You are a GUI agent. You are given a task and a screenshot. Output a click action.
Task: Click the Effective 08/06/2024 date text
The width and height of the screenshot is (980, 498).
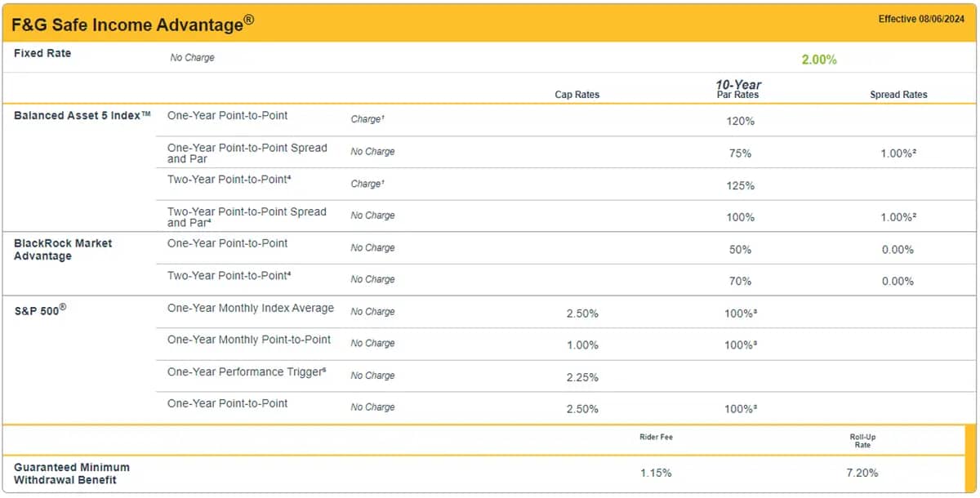[922, 19]
